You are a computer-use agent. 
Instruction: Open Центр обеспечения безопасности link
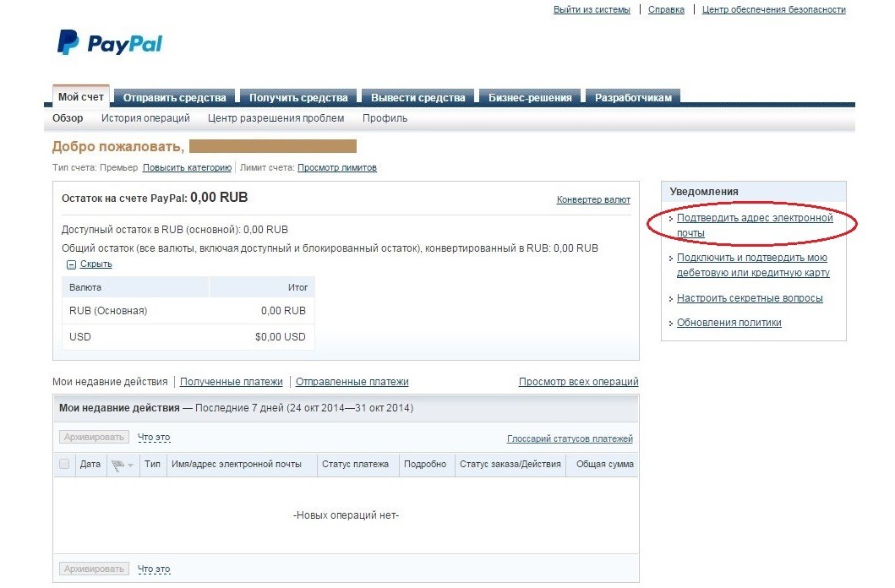(x=774, y=9)
